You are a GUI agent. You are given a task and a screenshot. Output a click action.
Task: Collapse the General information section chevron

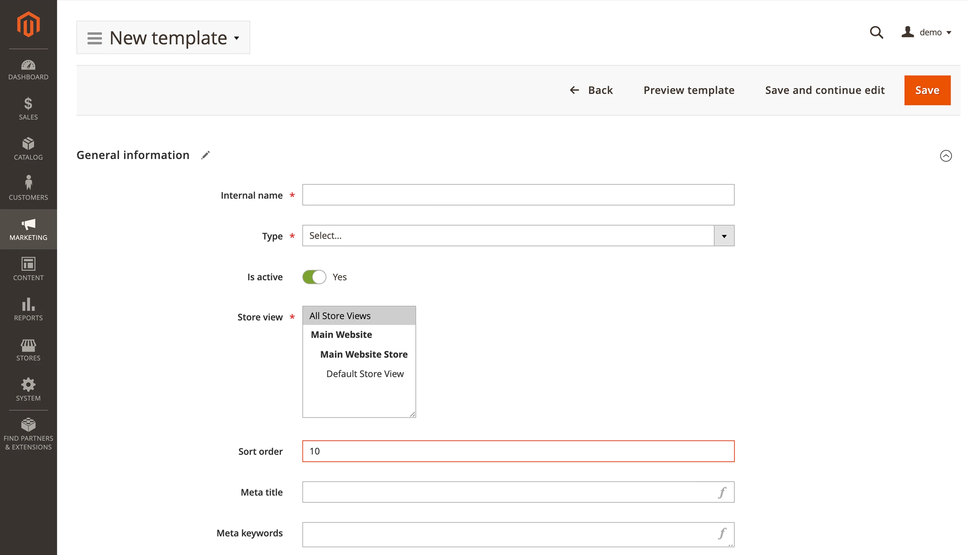(x=946, y=156)
